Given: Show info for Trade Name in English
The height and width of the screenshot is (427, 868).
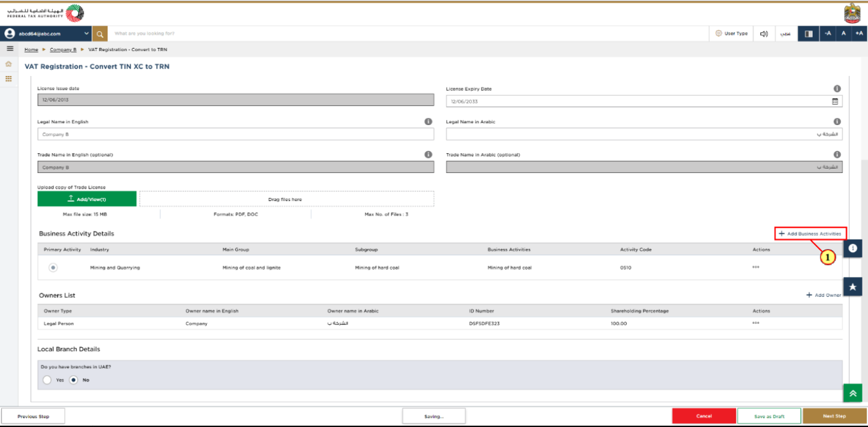Looking at the screenshot, I should point(428,154).
